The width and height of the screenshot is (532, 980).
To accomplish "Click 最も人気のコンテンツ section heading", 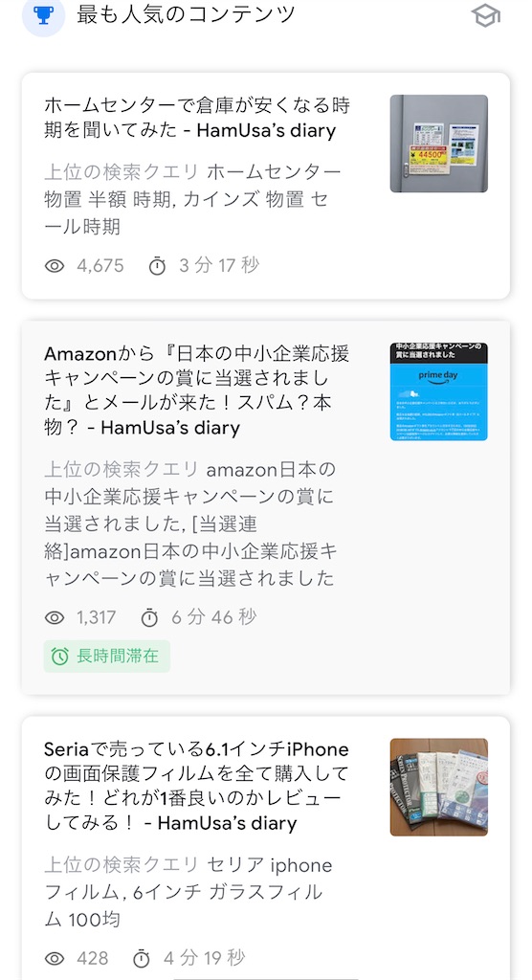I will tap(186, 13).
